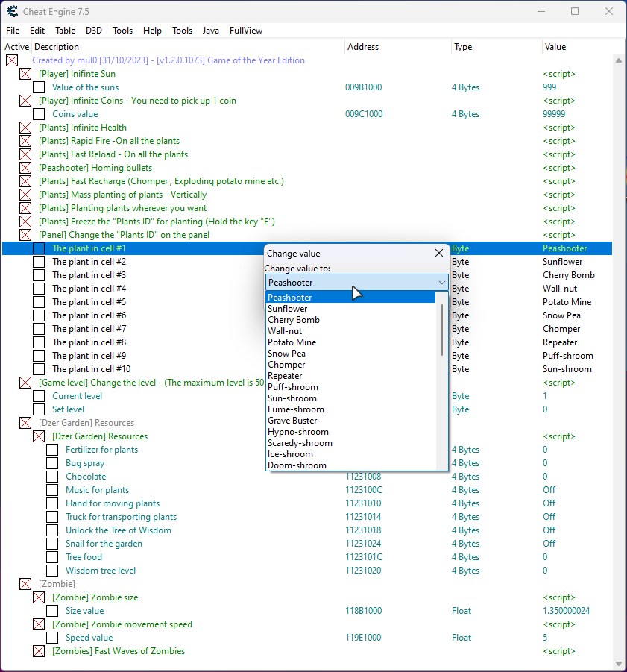
Task: Close the Change value popup
Action: [x=439, y=253]
